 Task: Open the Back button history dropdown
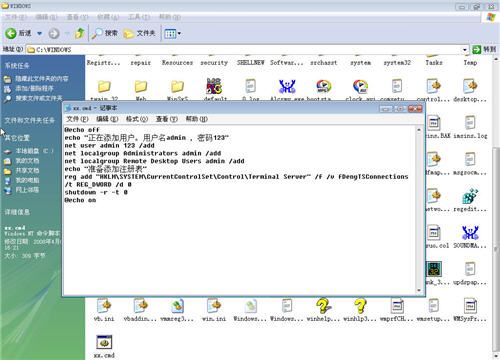tap(39, 33)
